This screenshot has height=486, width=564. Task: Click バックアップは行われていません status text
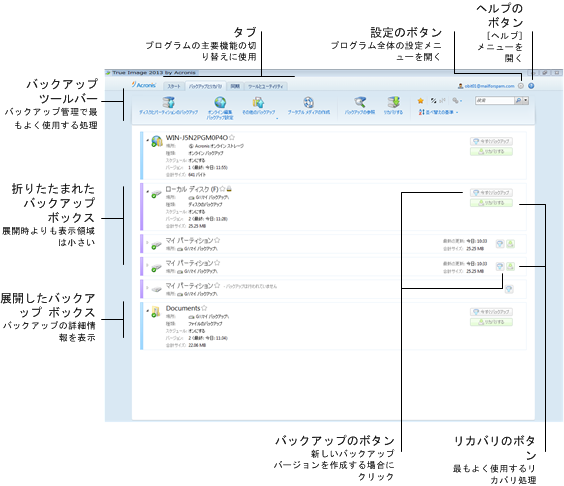click(x=251, y=286)
